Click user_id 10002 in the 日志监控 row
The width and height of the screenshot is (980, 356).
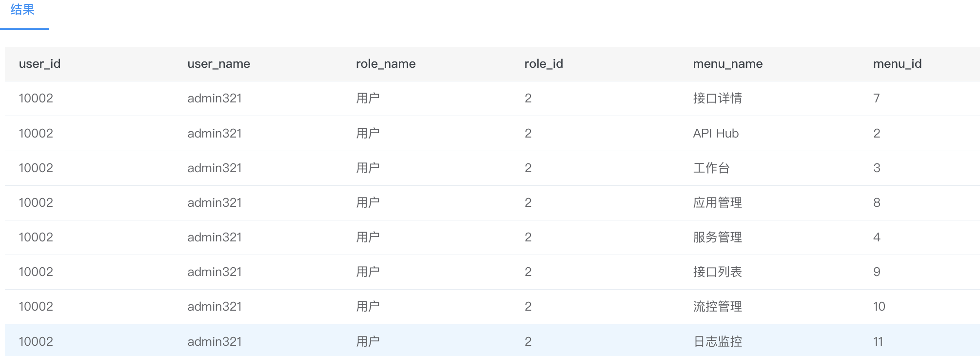tap(36, 341)
